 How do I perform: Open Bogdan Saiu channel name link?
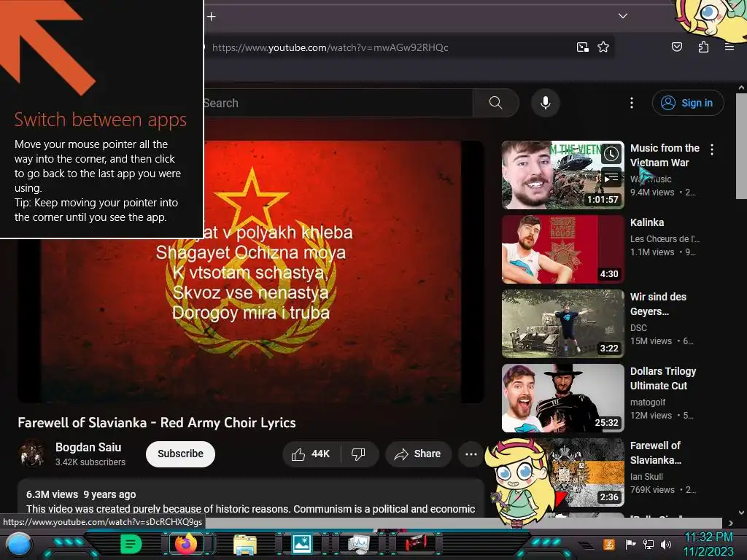click(x=88, y=447)
